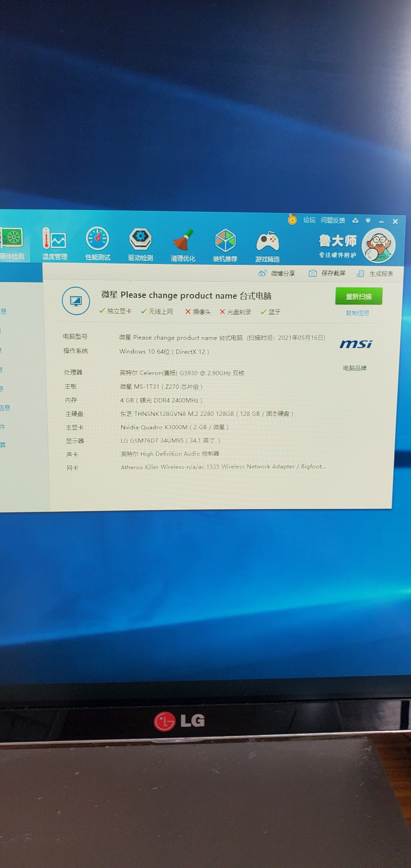Click the 声卡 label
This screenshot has height=868, width=411.
72,454
